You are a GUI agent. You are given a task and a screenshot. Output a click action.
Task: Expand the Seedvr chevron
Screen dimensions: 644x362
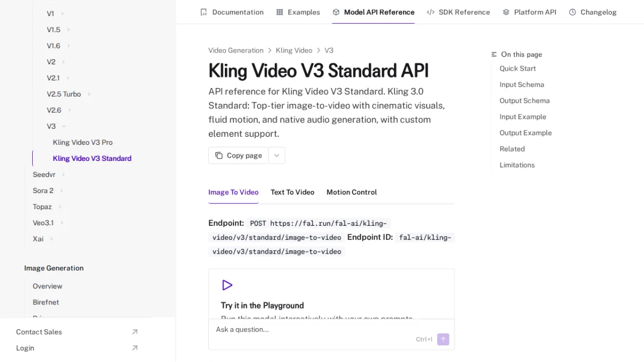click(x=63, y=174)
